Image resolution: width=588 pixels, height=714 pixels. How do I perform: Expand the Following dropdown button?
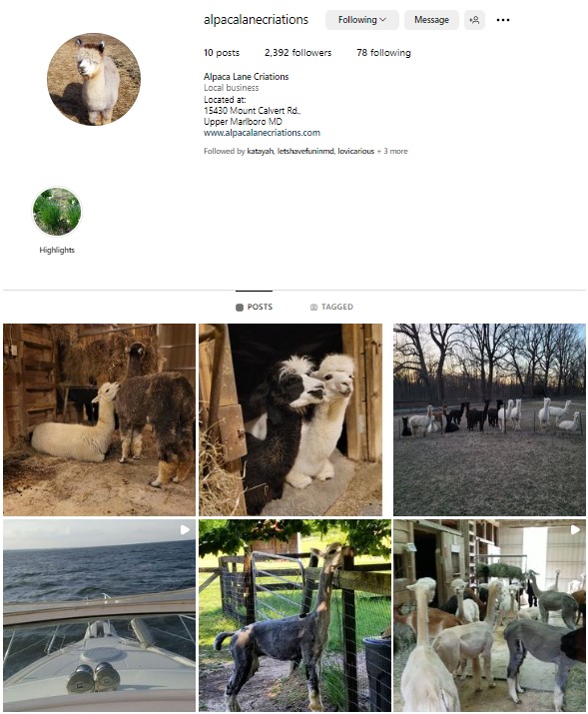tap(362, 20)
